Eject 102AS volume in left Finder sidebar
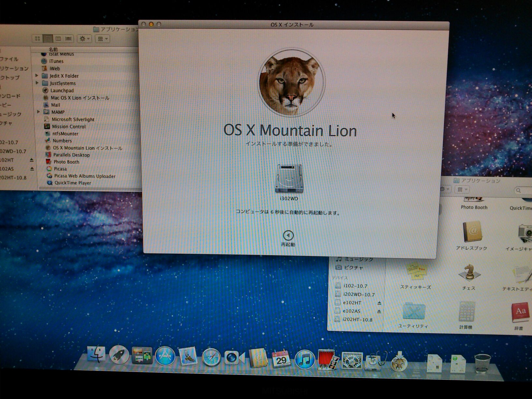 (32, 169)
